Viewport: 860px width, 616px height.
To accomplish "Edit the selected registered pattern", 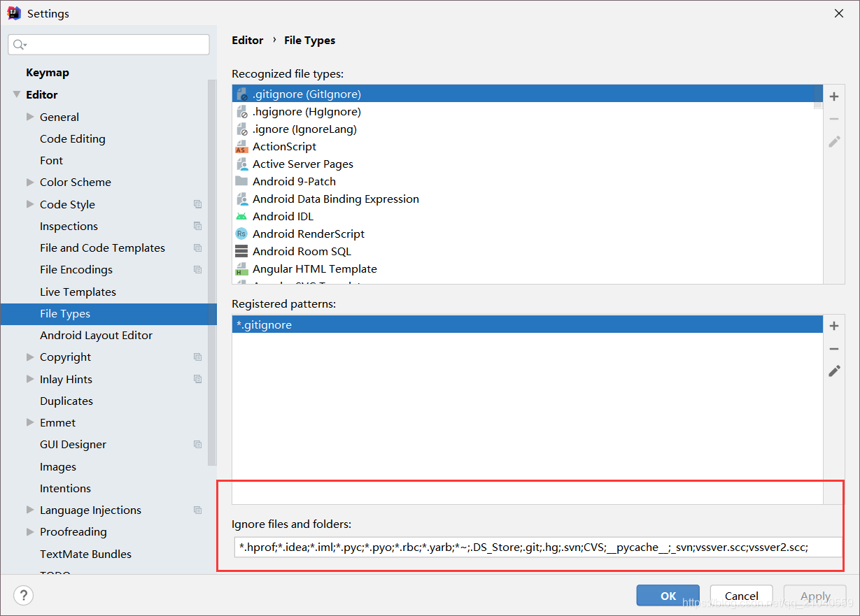I will click(834, 371).
